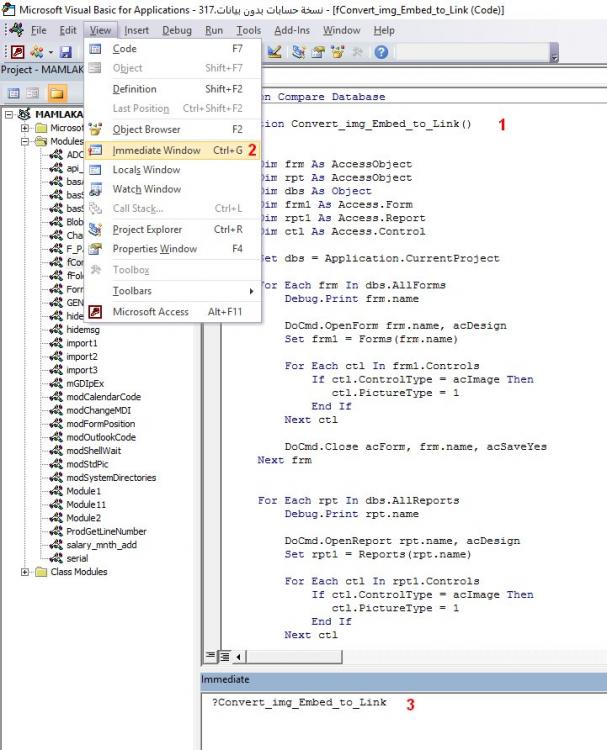Click View Object icon in Project pane
The image size is (607, 750).
[33, 93]
